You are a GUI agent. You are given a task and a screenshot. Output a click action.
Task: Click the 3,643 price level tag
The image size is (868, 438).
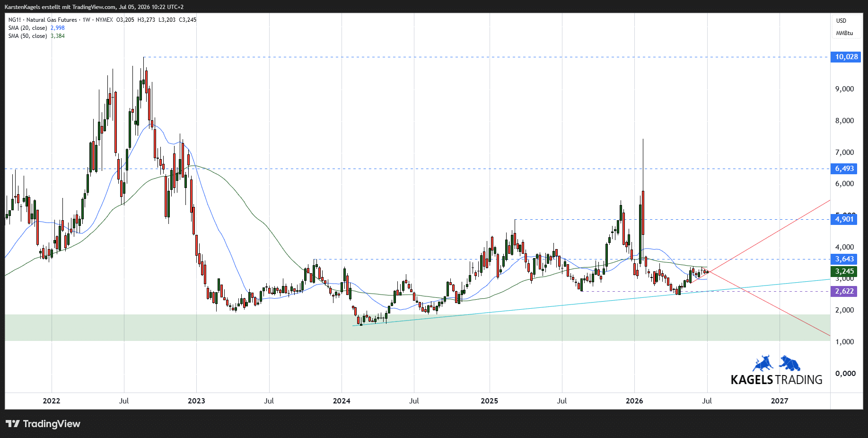(844, 259)
